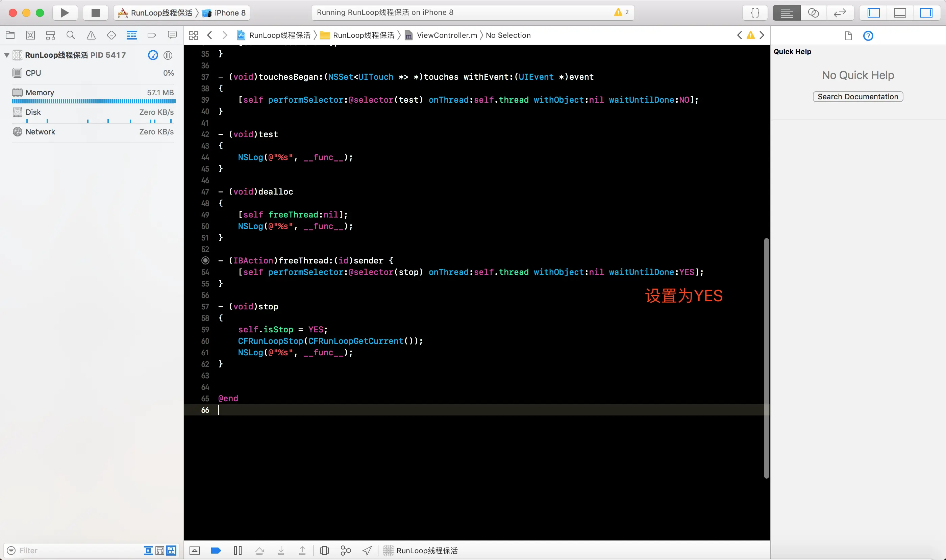Select the Breakpoint navigator icon

pos(152,35)
